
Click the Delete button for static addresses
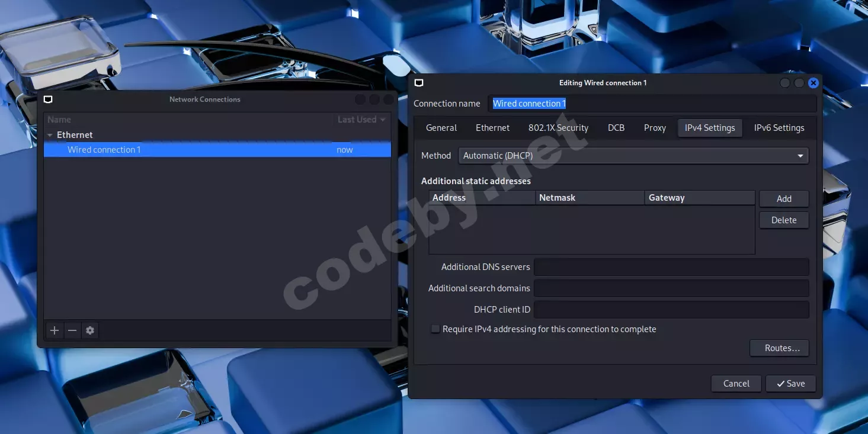click(x=784, y=220)
